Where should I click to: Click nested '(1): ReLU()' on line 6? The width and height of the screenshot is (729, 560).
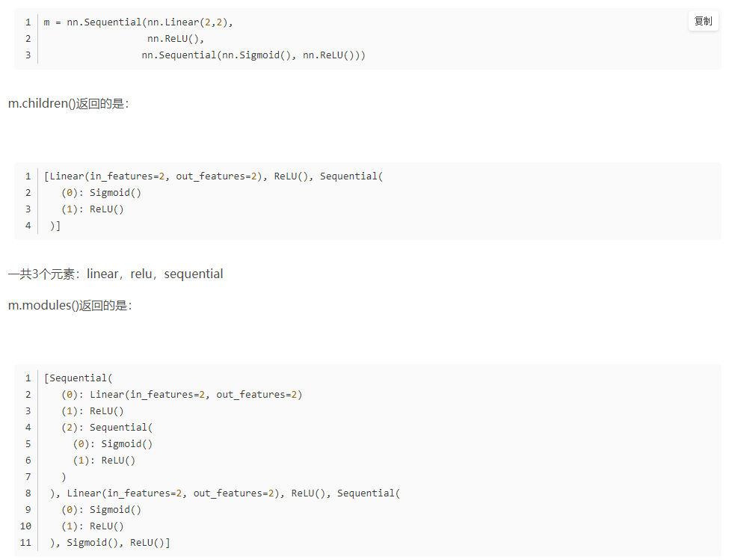tap(104, 460)
